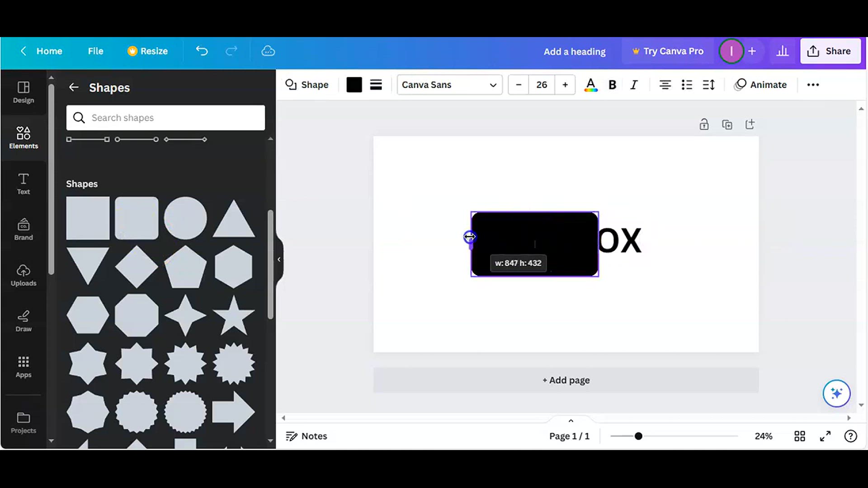Click Try Canva Pro
Viewport: 868px width, 488px height.
pyautogui.click(x=668, y=51)
